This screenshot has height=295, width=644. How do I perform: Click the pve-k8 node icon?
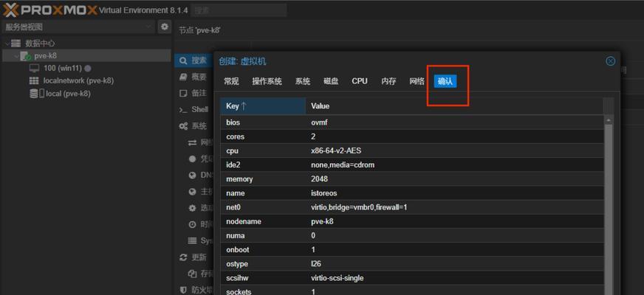[25, 56]
